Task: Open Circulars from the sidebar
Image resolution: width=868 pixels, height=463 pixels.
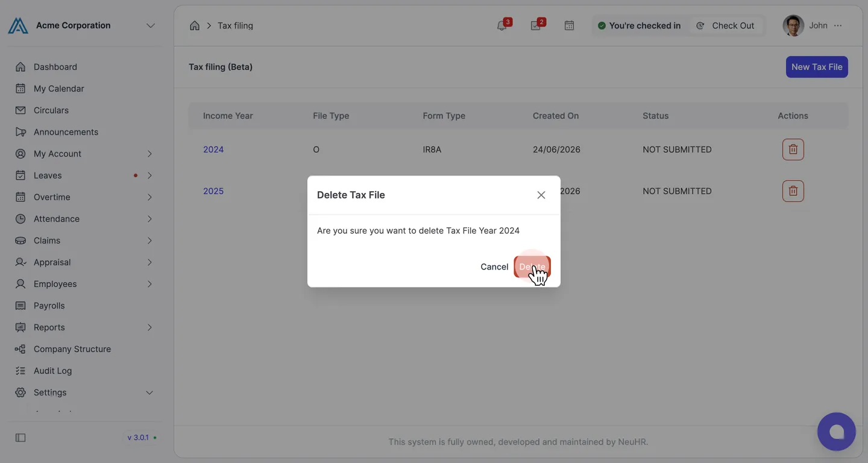Action: click(x=51, y=110)
